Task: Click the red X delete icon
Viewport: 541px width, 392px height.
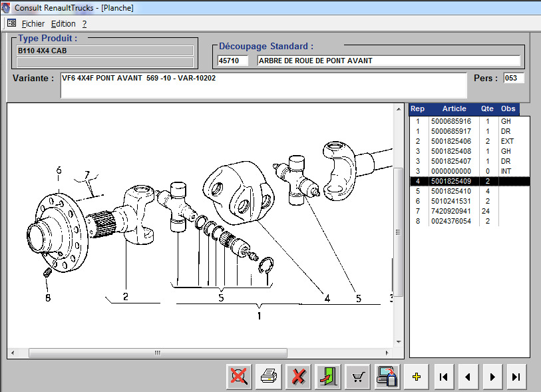Action: tap(298, 377)
